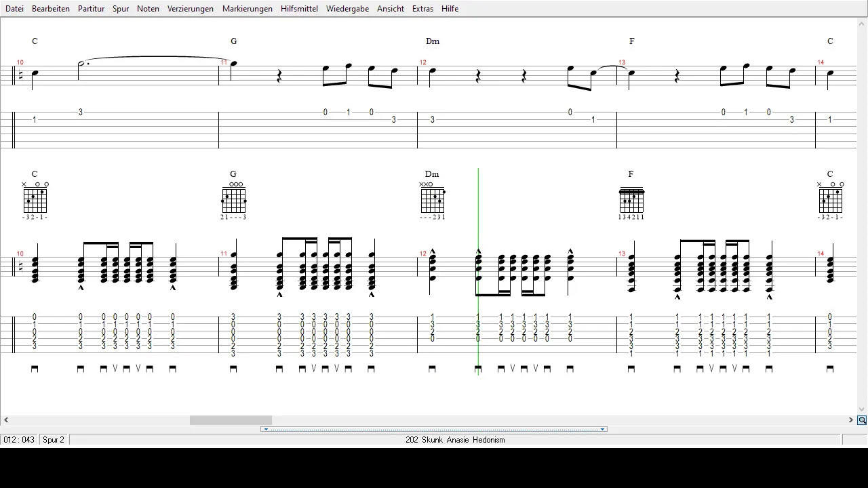Image resolution: width=868 pixels, height=488 pixels.
Task: Open the Partitur menu
Action: tap(91, 9)
